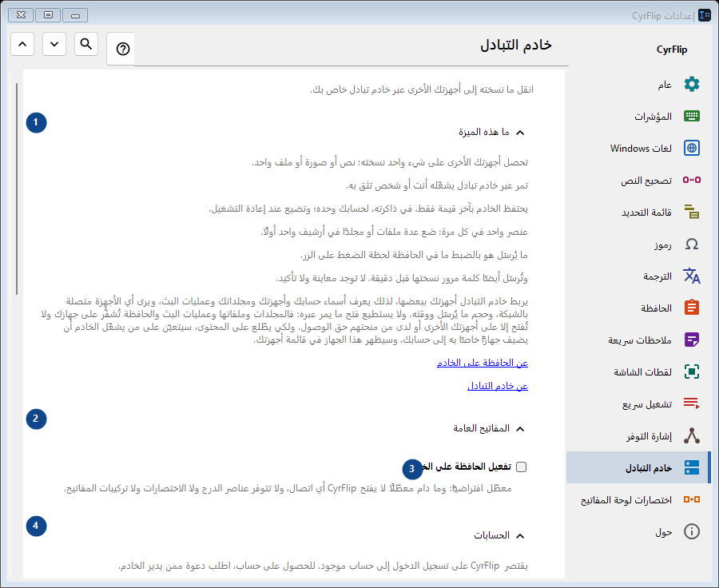Click the معطّل افتراضيًا description line
The height and width of the screenshot is (588, 719).
288,488
